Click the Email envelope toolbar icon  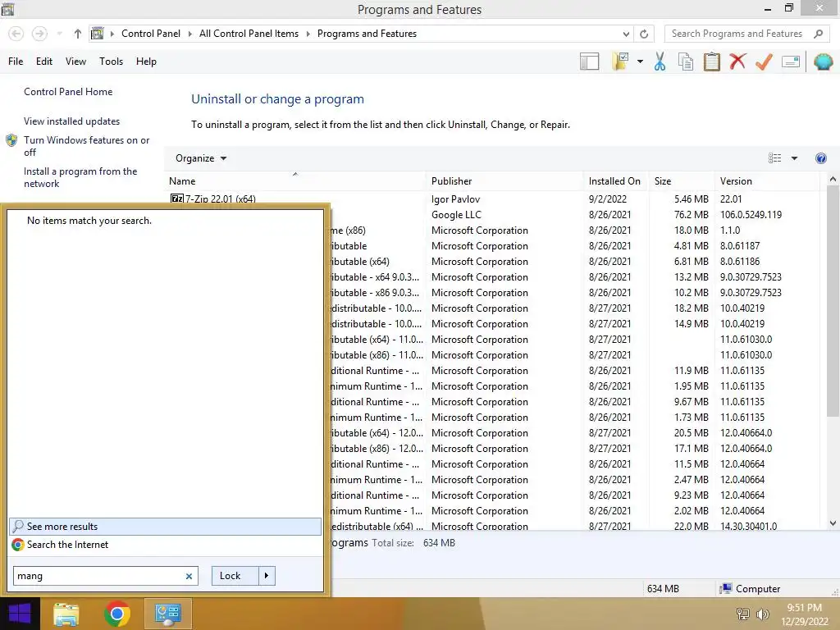(791, 62)
